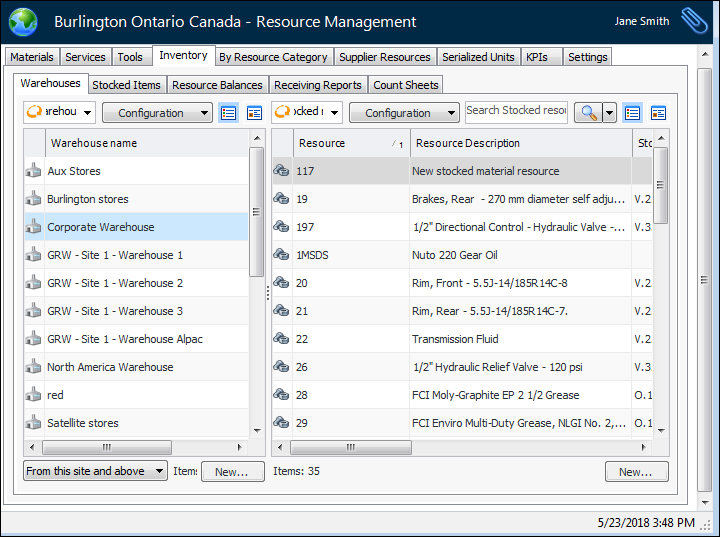Open the Receiving Reports sub-tab
Screen dimensions: 720x537
[x=317, y=85]
